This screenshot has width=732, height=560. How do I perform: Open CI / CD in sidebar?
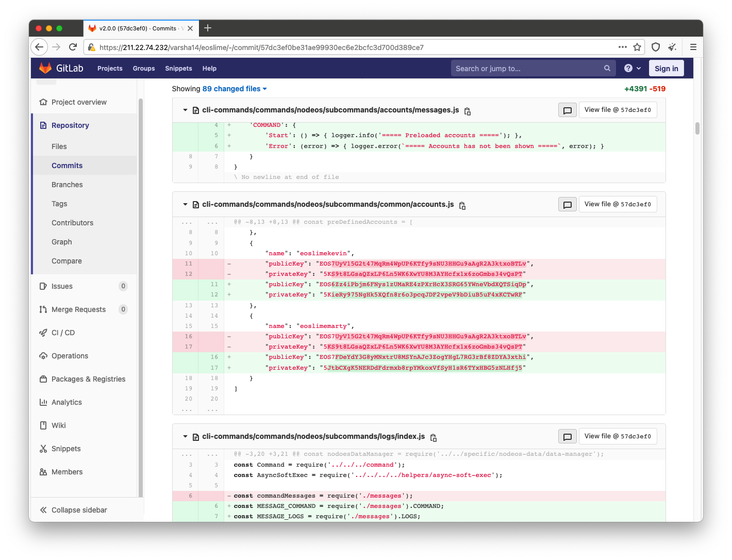click(x=63, y=333)
